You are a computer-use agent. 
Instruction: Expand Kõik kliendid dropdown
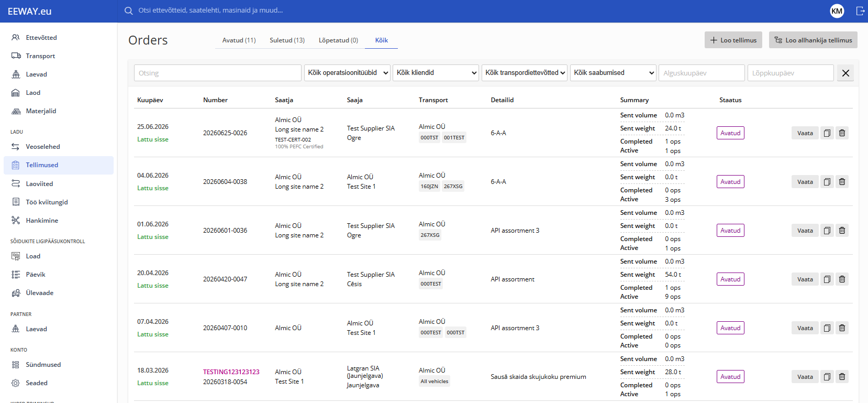pos(436,73)
